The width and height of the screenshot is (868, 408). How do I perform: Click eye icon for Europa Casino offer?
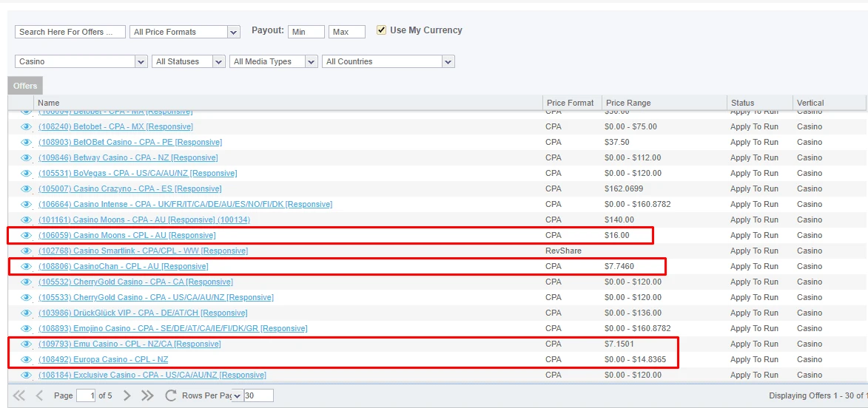point(26,358)
